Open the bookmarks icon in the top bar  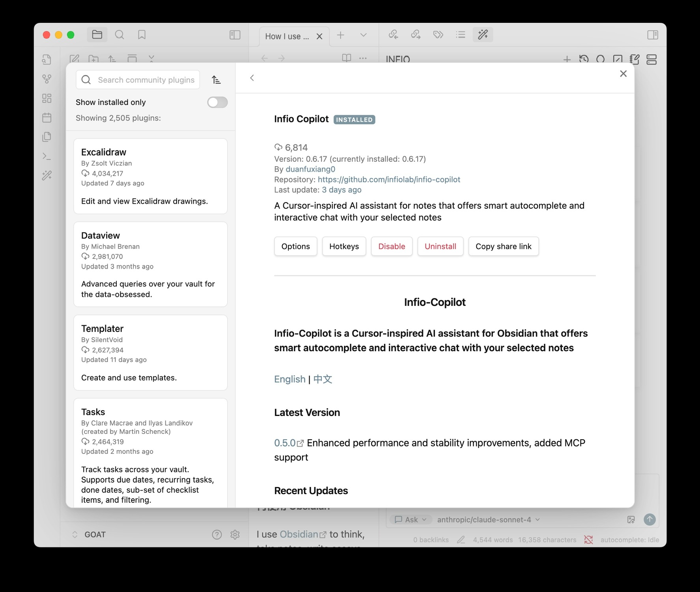tap(142, 35)
